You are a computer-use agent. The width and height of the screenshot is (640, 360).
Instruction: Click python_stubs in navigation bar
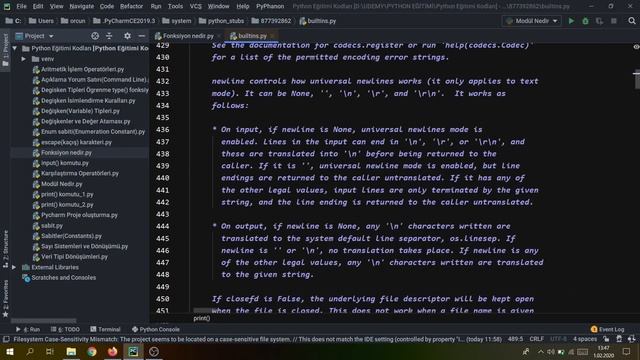point(221,21)
